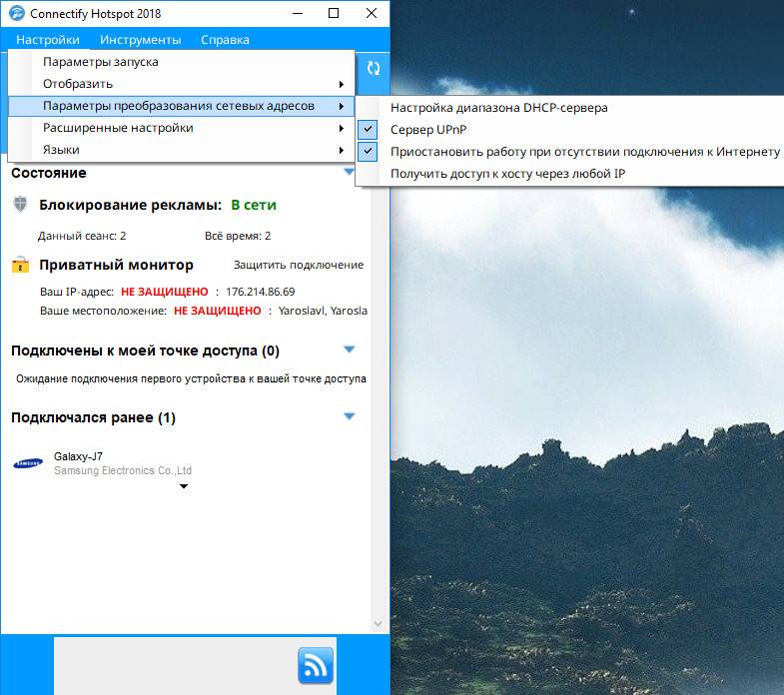Click the В сети status text
The height and width of the screenshot is (695, 784).
coord(254,205)
